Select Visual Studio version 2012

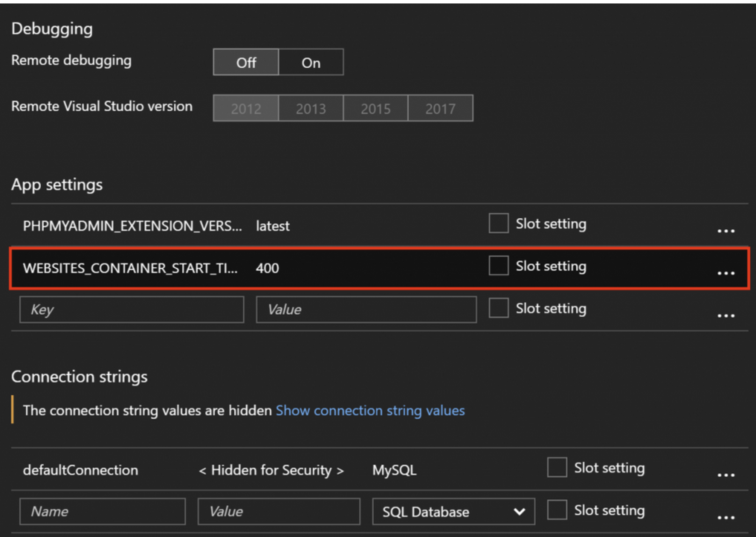[x=246, y=109]
